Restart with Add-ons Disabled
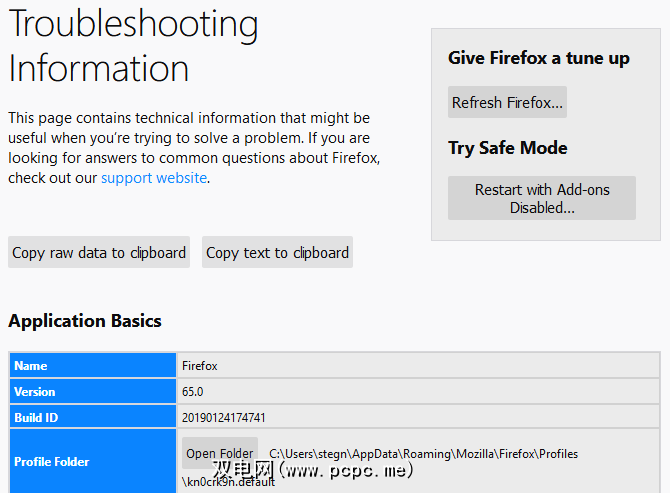This screenshot has height=493, width=670. pyautogui.click(x=541, y=198)
